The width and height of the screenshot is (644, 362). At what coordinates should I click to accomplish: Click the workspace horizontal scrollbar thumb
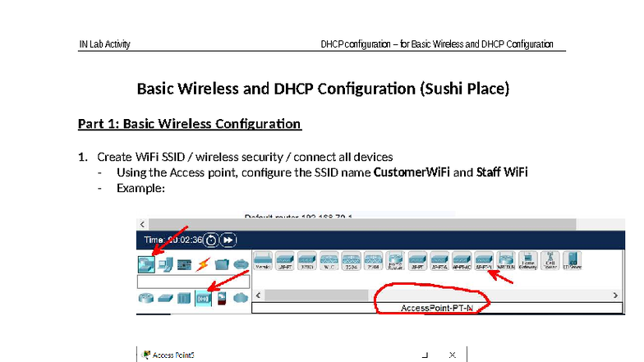tap(362, 224)
